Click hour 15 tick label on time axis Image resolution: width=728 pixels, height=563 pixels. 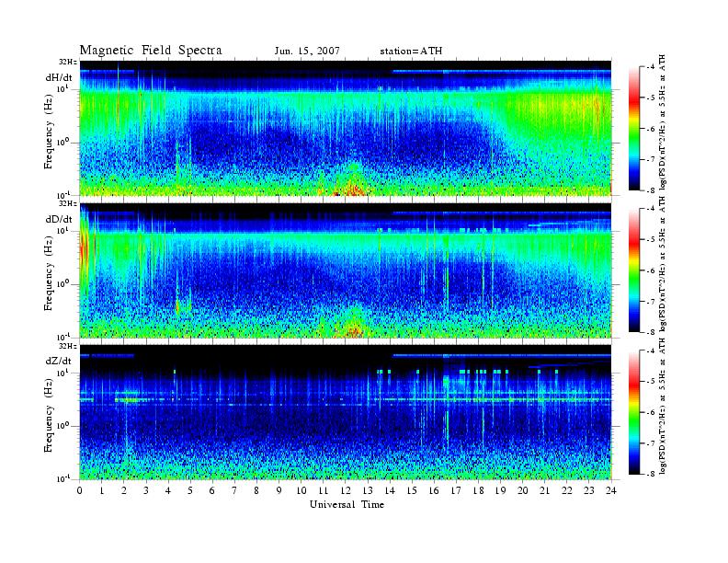(x=412, y=491)
